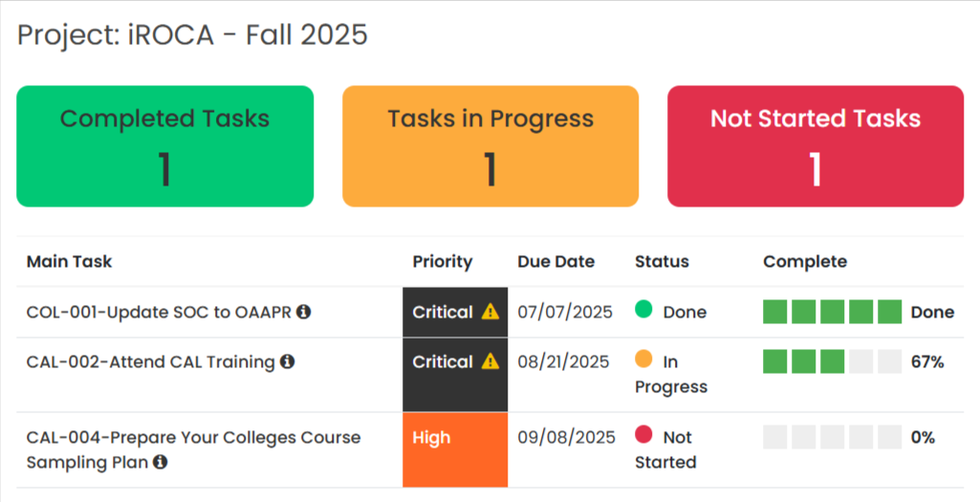Sort by Priority column header
Viewport: 980px width, 502px height.
tap(443, 261)
